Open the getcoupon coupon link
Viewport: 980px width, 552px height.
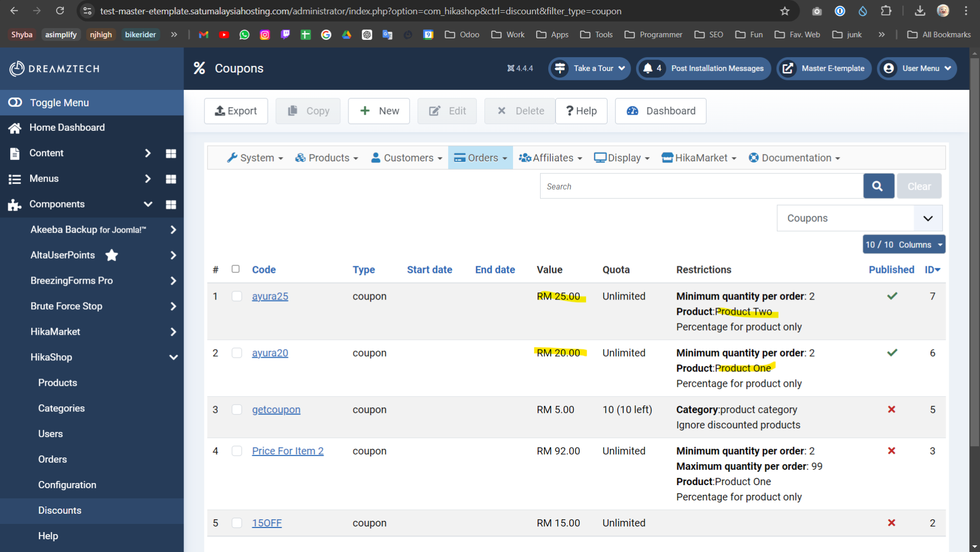276,410
